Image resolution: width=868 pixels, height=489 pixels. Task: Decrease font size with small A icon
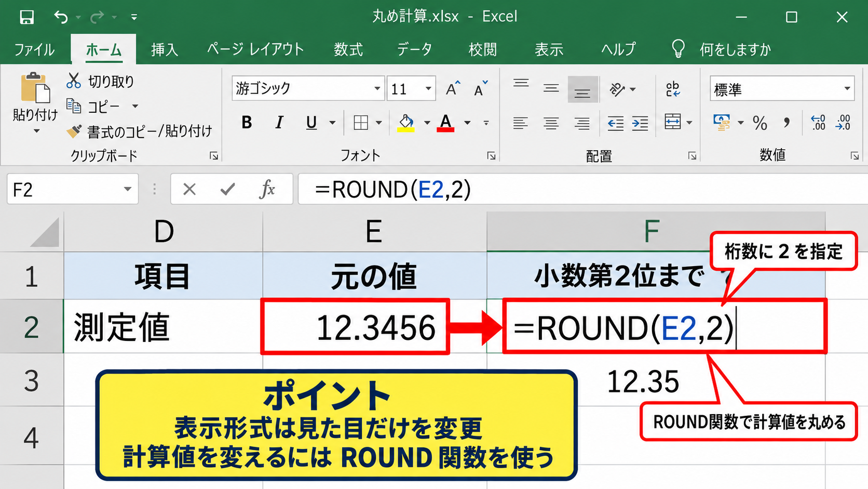click(481, 89)
